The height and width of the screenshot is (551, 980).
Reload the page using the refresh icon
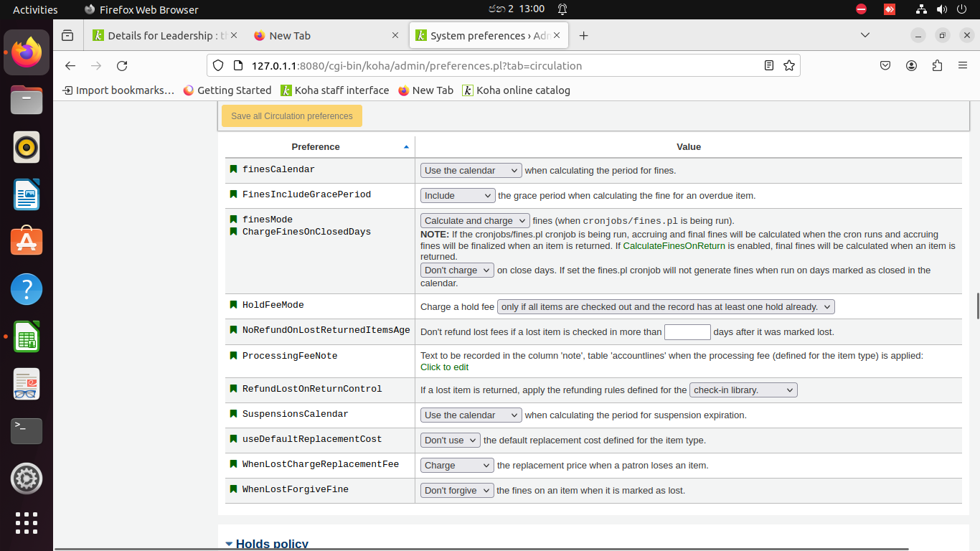[x=122, y=65]
